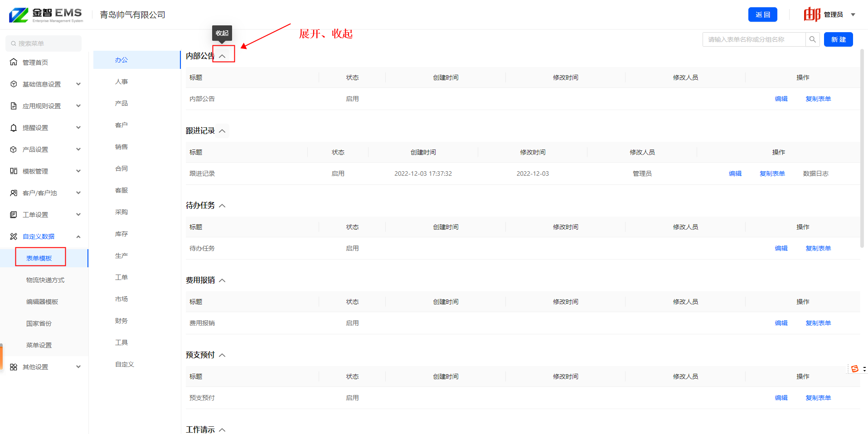
Task: Click the 管理首页 home icon
Action: 14,62
